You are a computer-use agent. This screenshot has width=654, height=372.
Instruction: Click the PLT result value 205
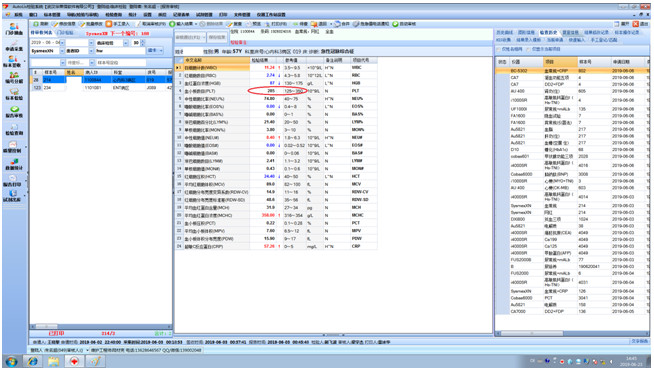click(x=271, y=91)
